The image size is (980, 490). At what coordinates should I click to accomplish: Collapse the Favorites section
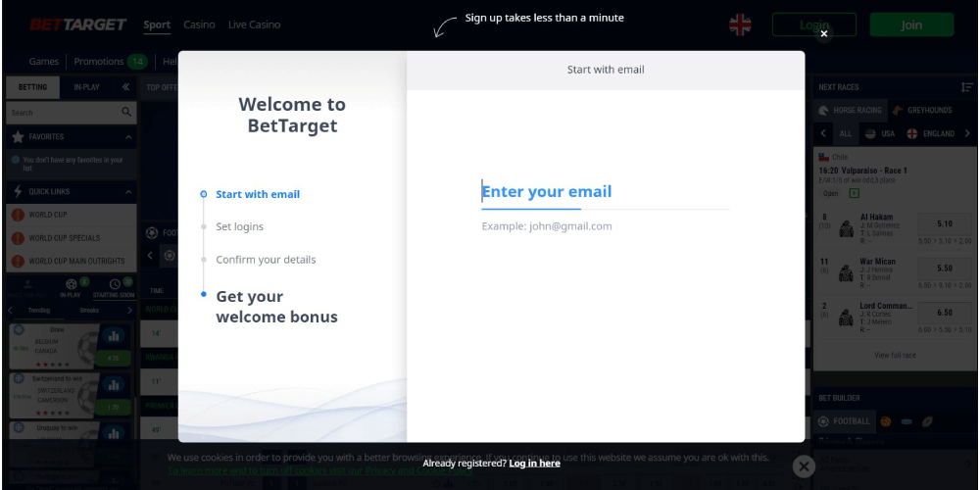click(x=127, y=137)
